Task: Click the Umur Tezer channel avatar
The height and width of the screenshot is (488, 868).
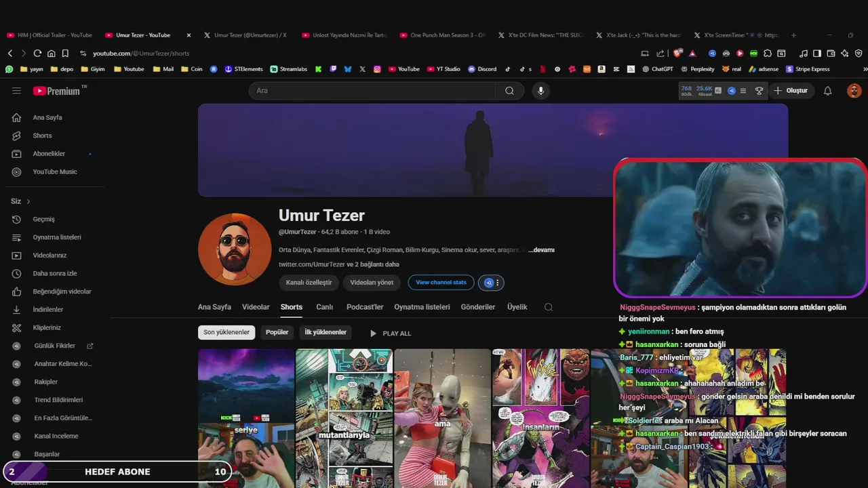Action: coord(235,249)
